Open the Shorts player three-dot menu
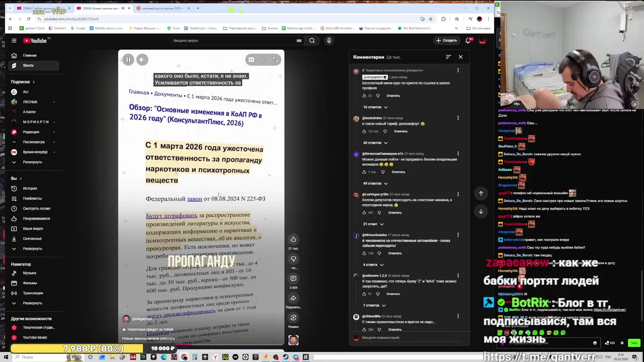This screenshot has width=644, height=362. point(263,60)
